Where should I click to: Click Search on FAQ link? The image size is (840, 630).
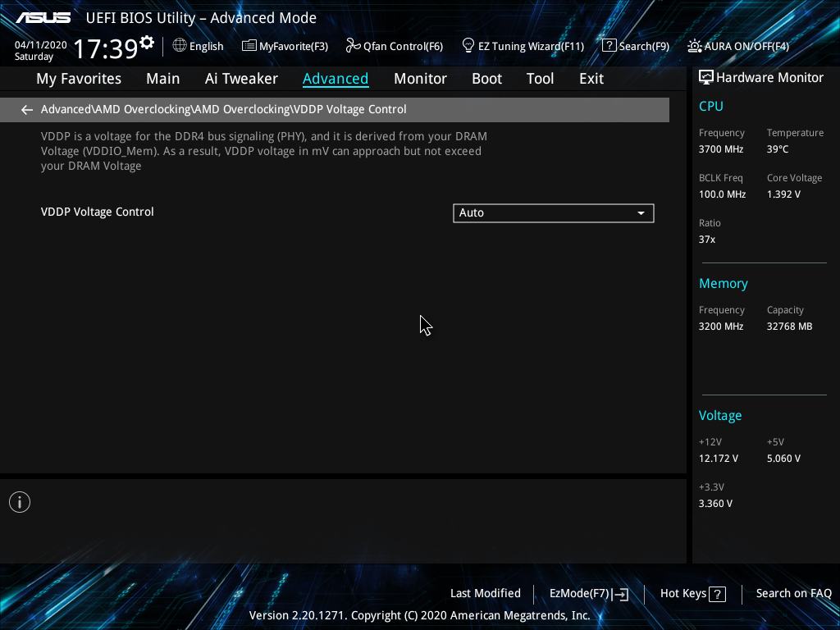click(x=794, y=594)
